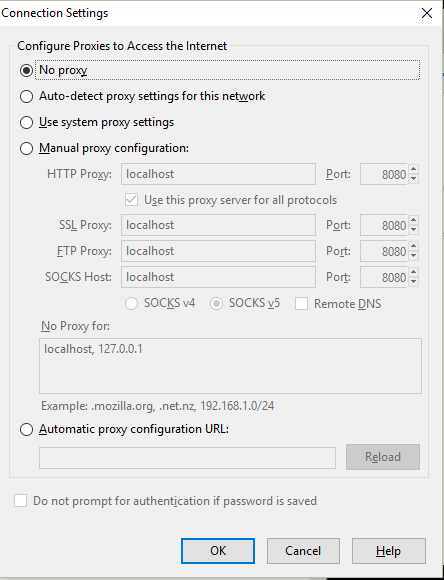Click the automatic proxy URL text field
Screen dimensions: 444x580
click(x=187, y=458)
